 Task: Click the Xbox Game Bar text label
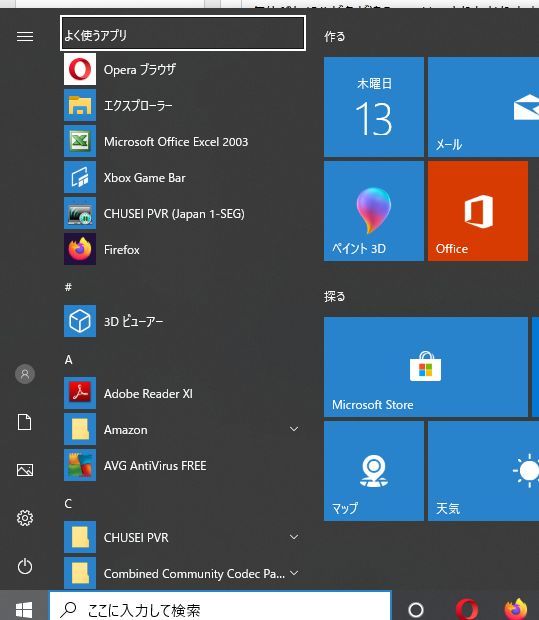click(144, 178)
